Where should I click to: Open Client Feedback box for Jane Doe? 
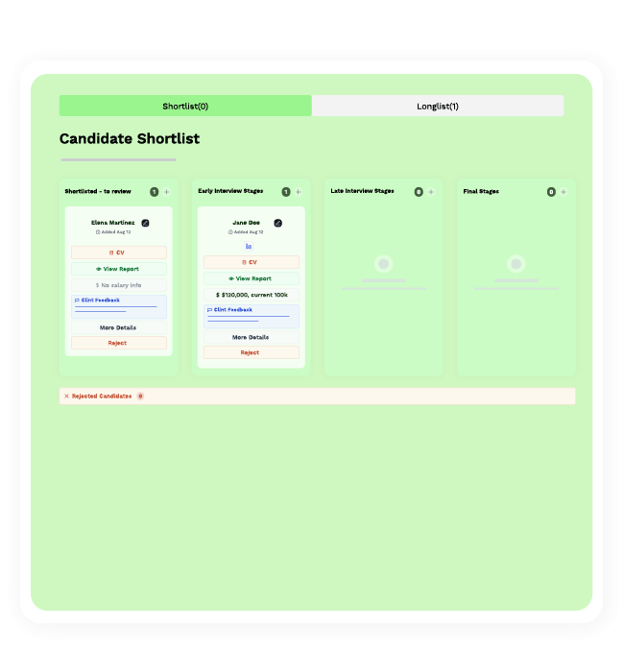(251, 316)
